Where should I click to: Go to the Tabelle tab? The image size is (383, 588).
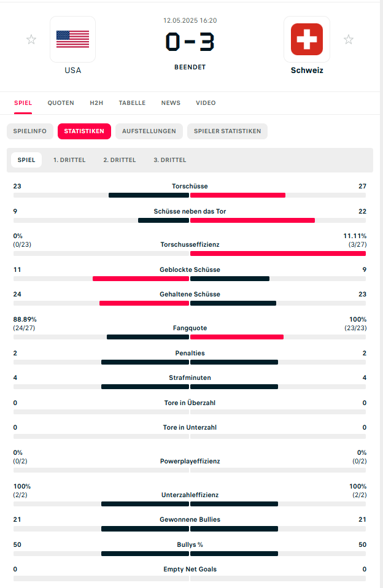click(x=133, y=103)
